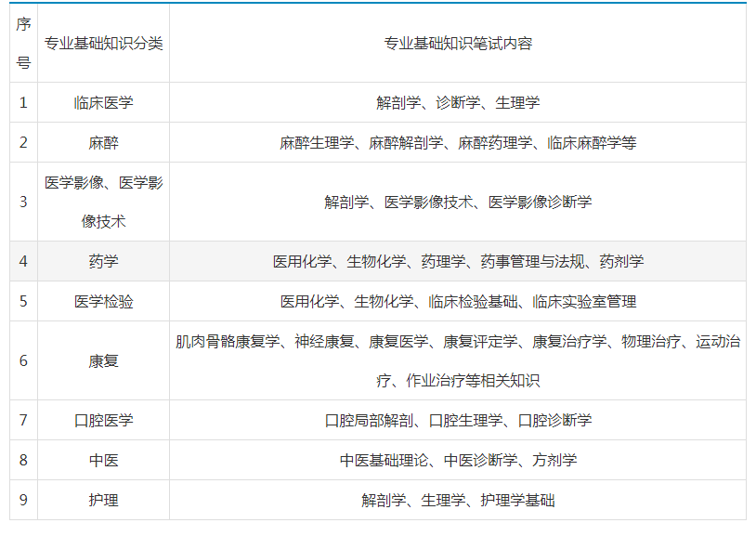Click the 序号 column header
The width and height of the screenshot is (756, 536).
click(23, 44)
